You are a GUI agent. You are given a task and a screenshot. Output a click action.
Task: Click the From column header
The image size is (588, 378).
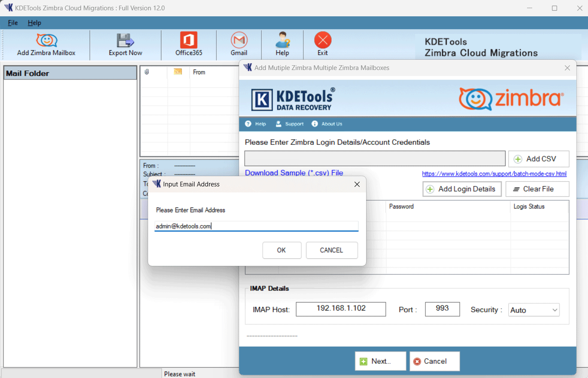pos(199,72)
